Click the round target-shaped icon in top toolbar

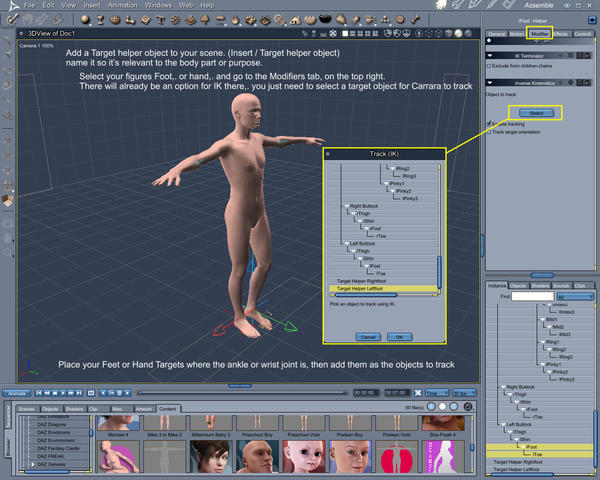(x=400, y=19)
